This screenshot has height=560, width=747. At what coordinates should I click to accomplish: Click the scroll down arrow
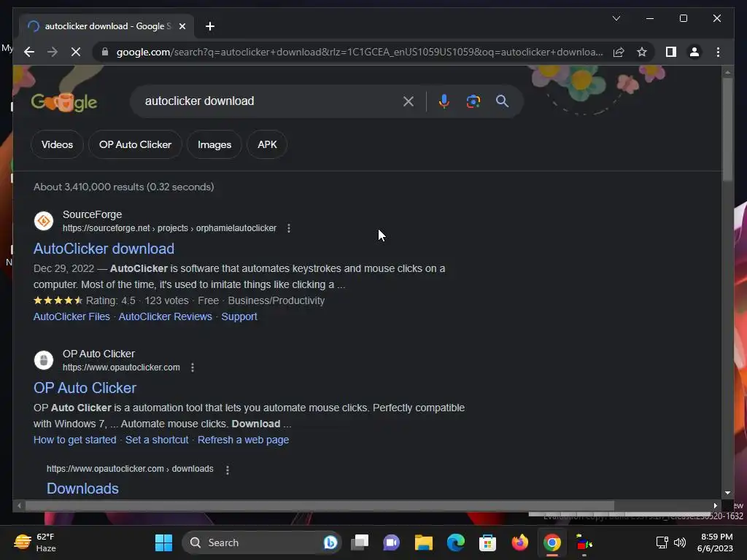[x=727, y=494]
